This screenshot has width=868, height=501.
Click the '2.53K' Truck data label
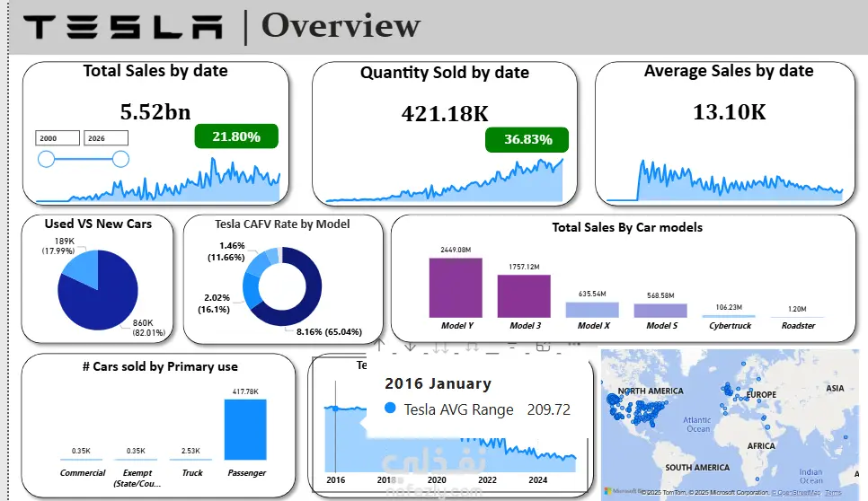pyautogui.click(x=191, y=451)
